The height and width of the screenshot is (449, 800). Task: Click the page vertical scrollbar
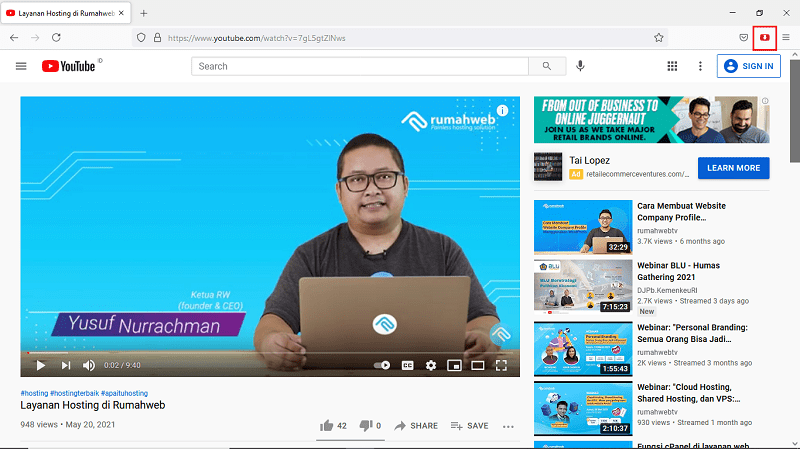(x=795, y=112)
